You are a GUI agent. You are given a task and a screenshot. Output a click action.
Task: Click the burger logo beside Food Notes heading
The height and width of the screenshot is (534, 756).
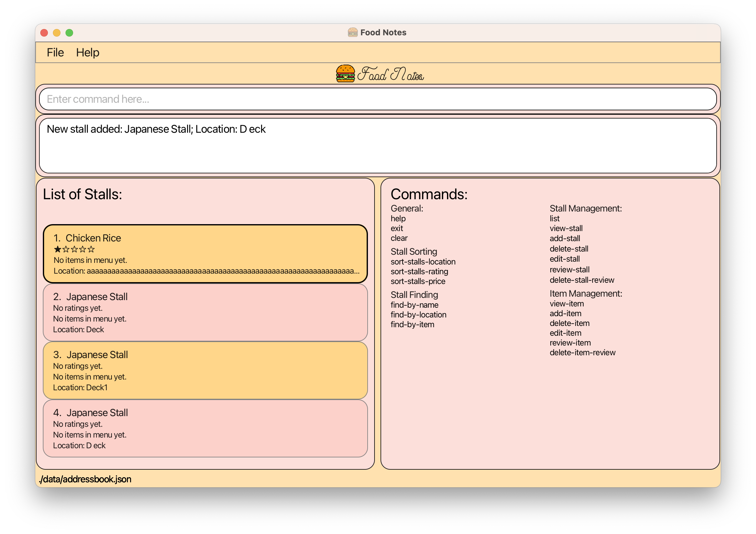345,73
